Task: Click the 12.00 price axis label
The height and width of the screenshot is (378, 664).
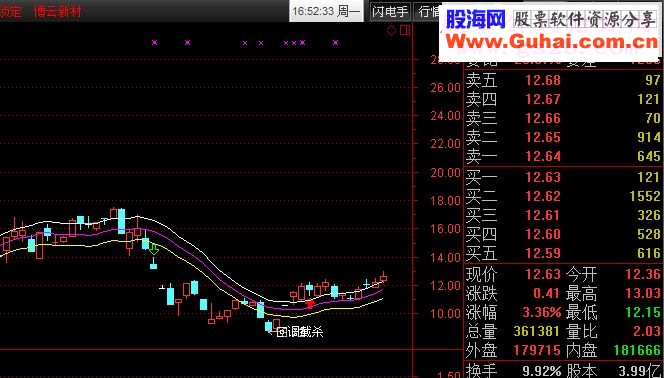Action: [x=445, y=286]
